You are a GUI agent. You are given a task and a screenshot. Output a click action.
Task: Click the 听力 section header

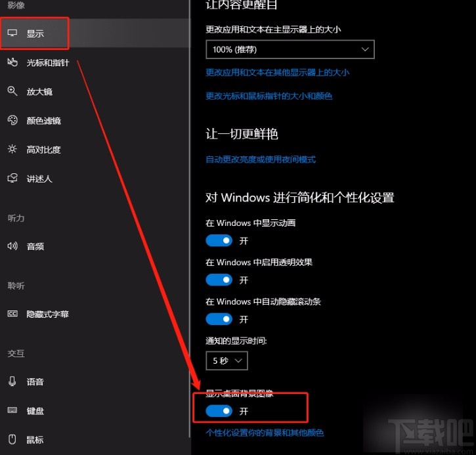click(x=16, y=218)
